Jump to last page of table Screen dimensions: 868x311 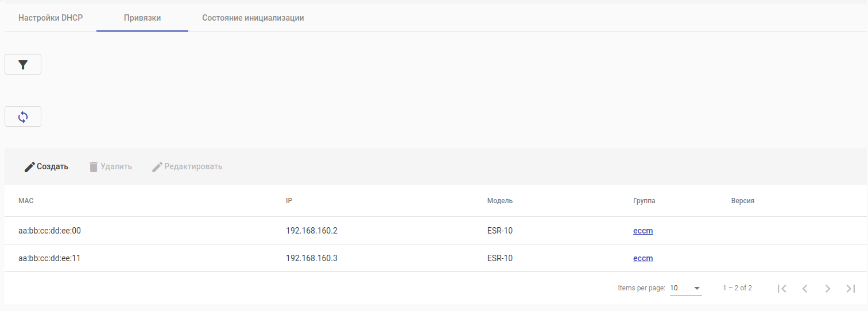pyautogui.click(x=850, y=288)
